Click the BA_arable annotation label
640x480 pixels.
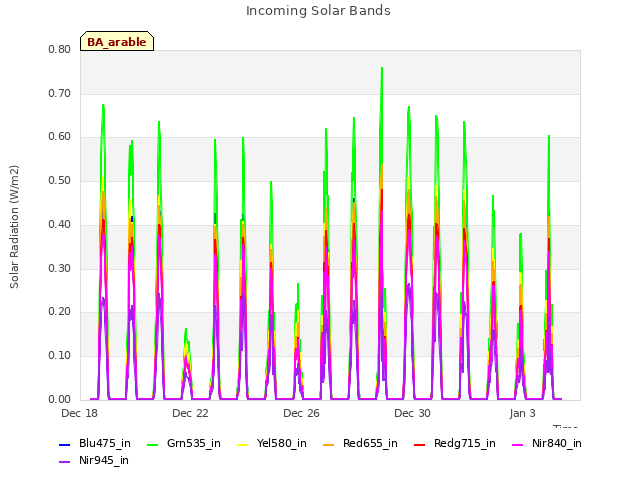point(117,41)
